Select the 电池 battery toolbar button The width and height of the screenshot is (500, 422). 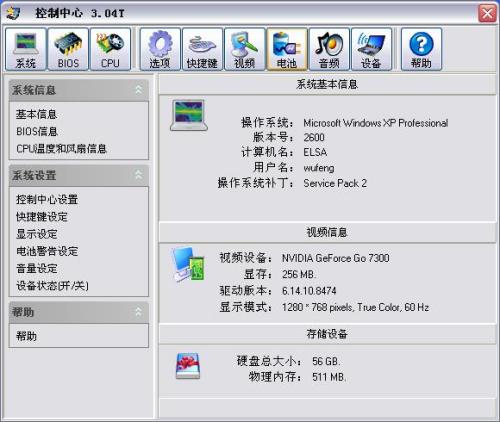(x=287, y=49)
